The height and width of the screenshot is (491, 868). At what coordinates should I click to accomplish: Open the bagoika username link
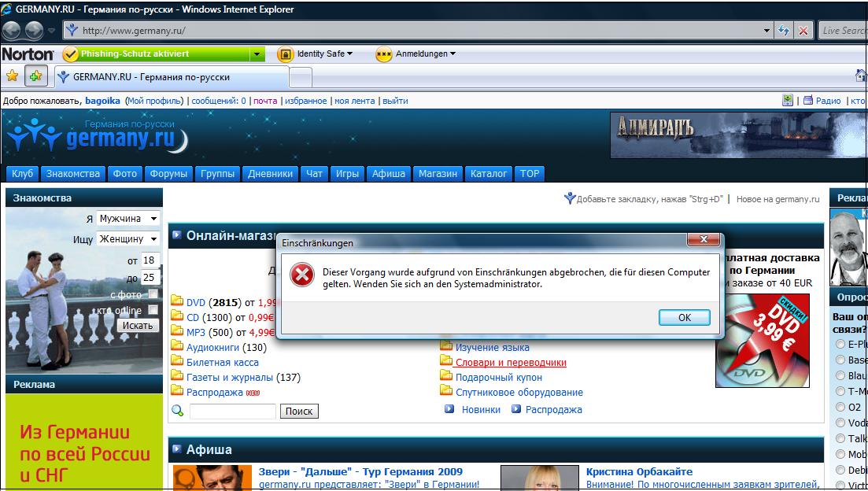102,101
